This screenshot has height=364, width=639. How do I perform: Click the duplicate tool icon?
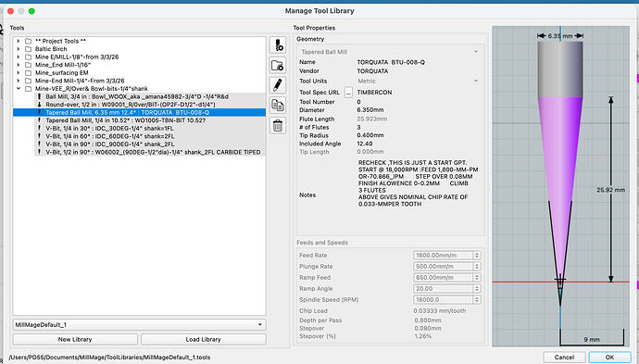tap(278, 106)
